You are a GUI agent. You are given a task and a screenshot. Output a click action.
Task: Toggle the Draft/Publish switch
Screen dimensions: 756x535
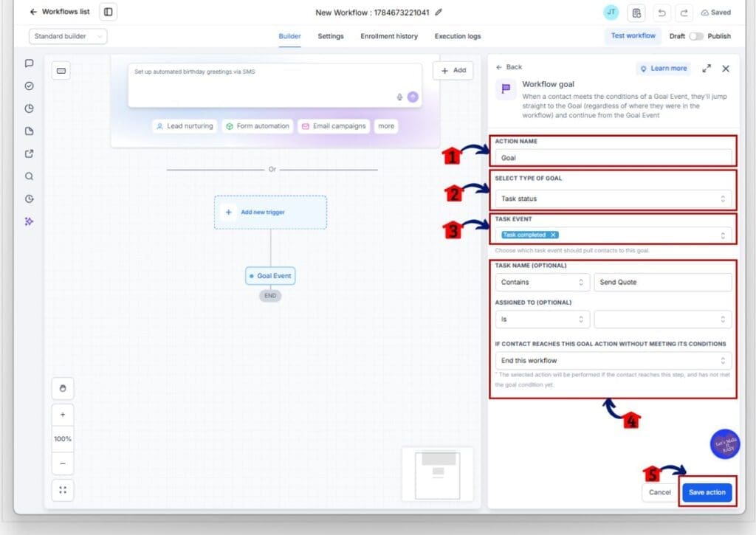[x=695, y=36]
